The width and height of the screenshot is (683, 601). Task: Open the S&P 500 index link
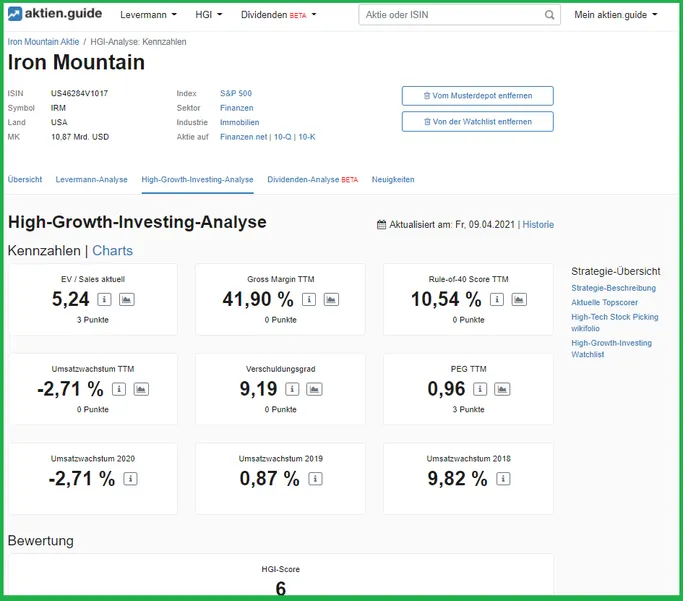236,93
